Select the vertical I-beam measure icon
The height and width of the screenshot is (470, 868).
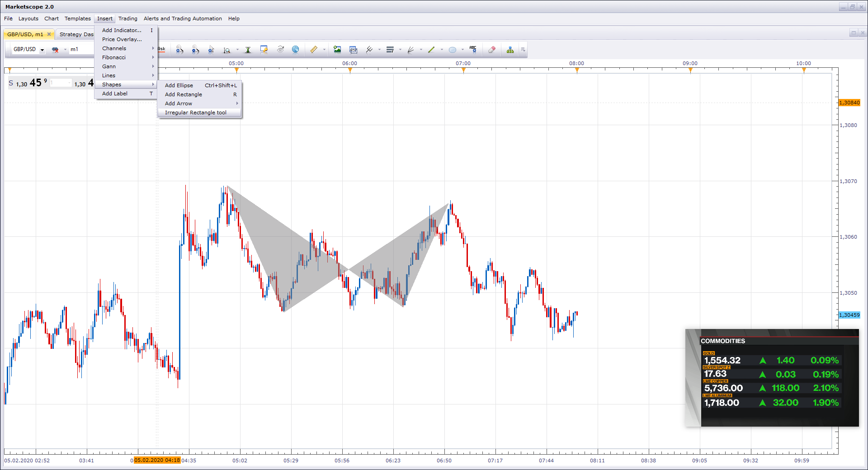[x=248, y=50]
